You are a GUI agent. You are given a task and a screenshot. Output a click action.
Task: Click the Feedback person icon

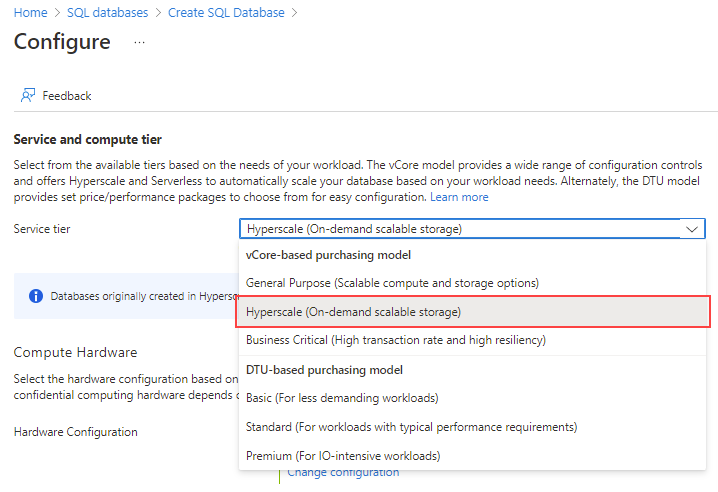pos(28,96)
